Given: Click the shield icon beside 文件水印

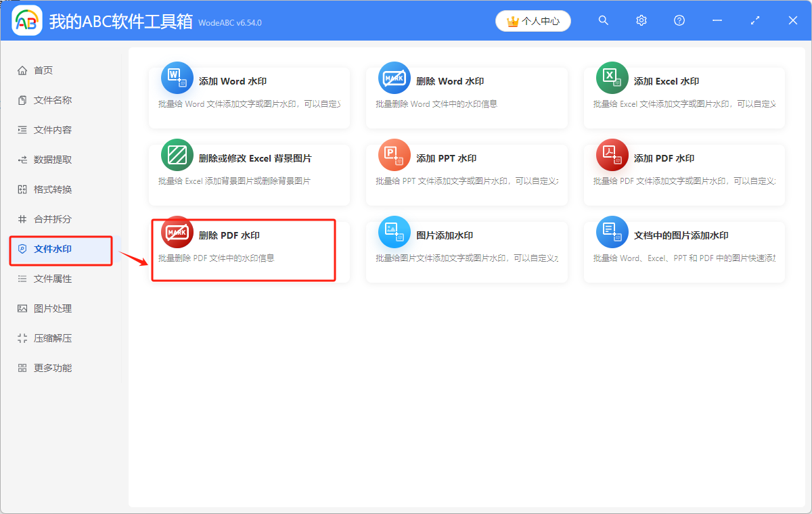Looking at the screenshot, I should (x=22, y=249).
